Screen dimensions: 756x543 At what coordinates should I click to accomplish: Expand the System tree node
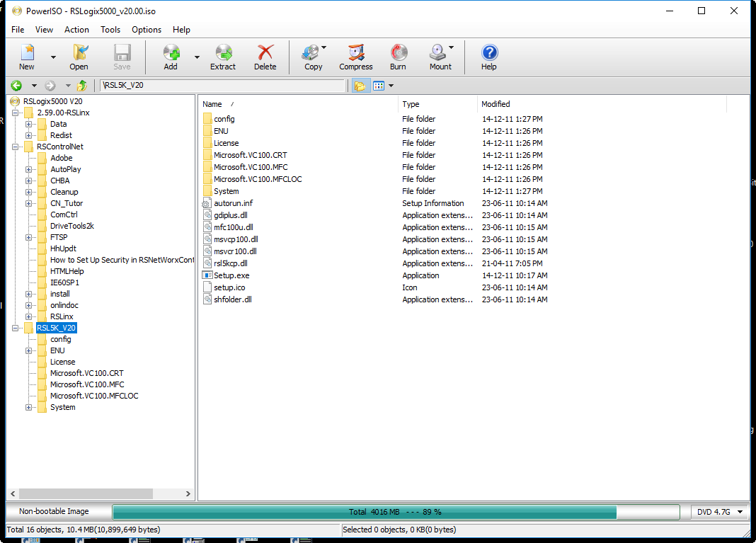point(29,408)
